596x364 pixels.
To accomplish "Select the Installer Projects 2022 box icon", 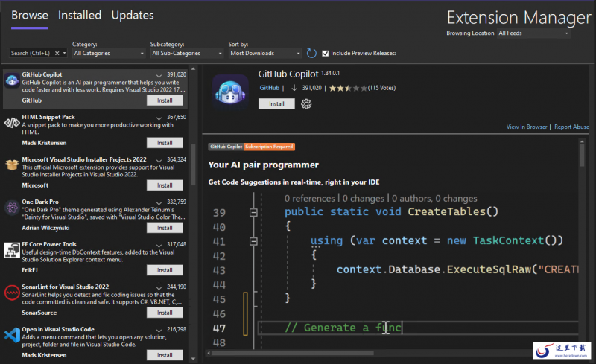I will point(12,165).
